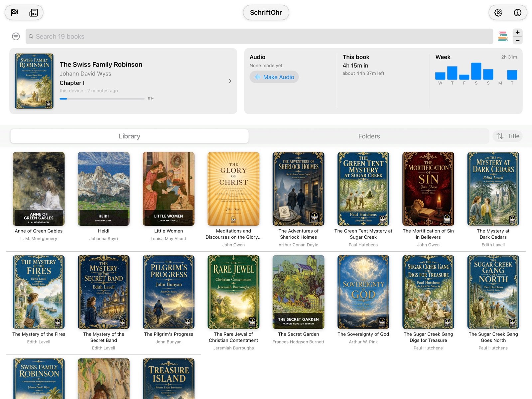Decrease cover size with minus button

[517, 41]
